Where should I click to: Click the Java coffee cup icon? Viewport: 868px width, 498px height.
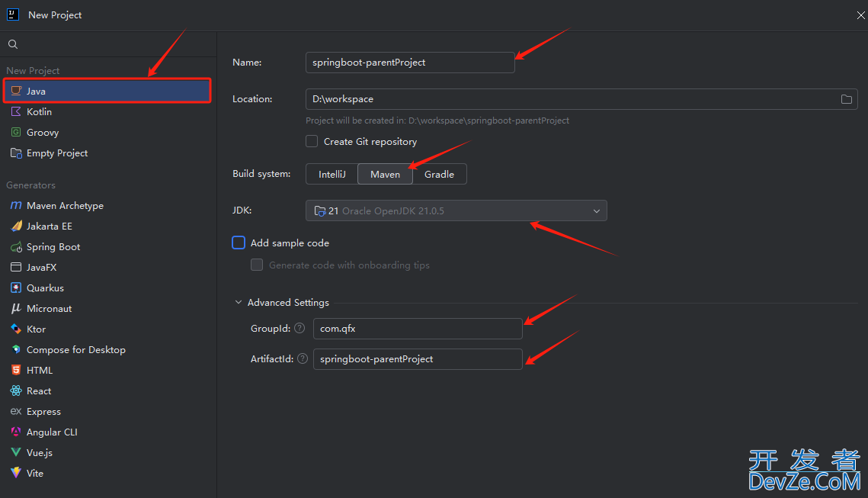coord(16,91)
